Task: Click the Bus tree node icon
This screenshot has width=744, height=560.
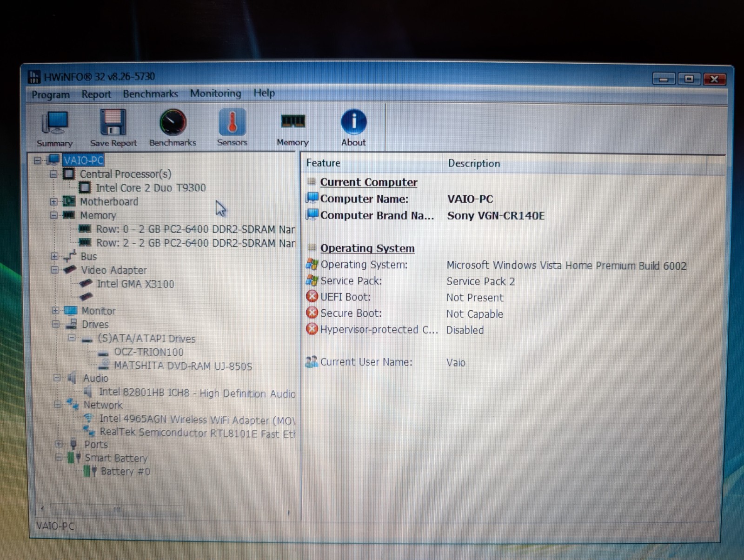Action: coord(70,256)
